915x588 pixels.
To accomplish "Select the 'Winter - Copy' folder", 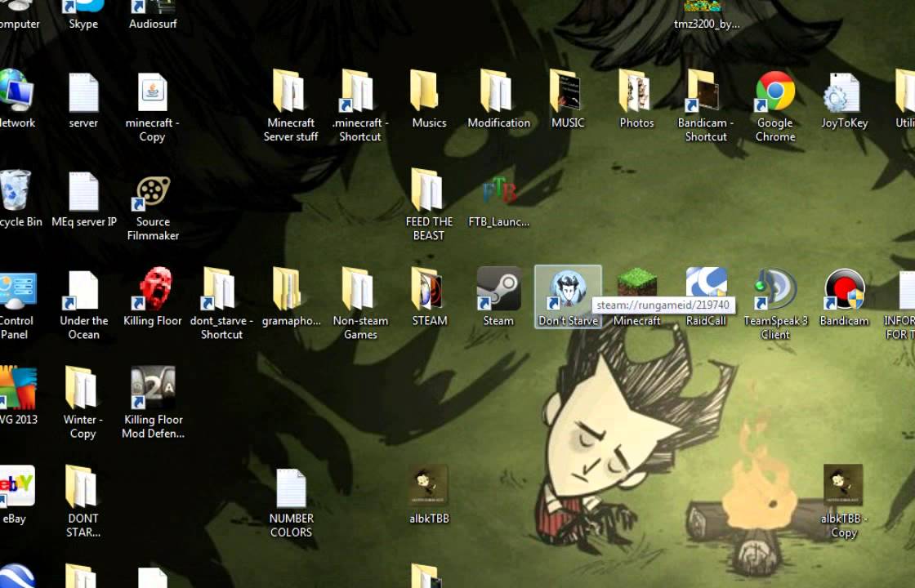I will pyautogui.click(x=83, y=403).
